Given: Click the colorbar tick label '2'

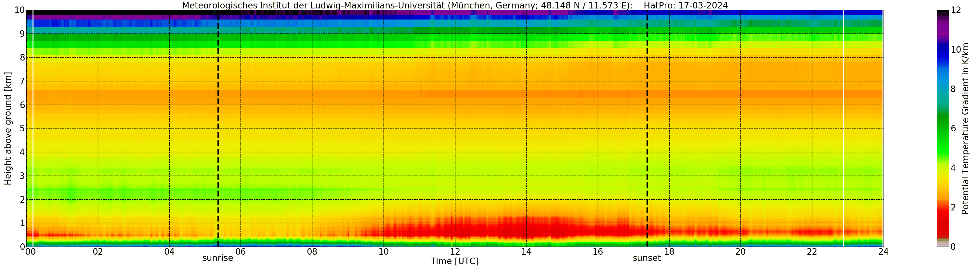Looking at the screenshot, I should (x=953, y=208).
